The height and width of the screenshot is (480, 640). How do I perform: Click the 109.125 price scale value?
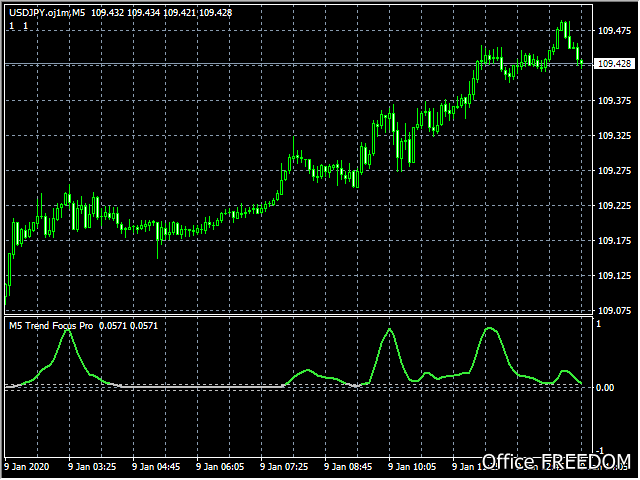coord(614,276)
